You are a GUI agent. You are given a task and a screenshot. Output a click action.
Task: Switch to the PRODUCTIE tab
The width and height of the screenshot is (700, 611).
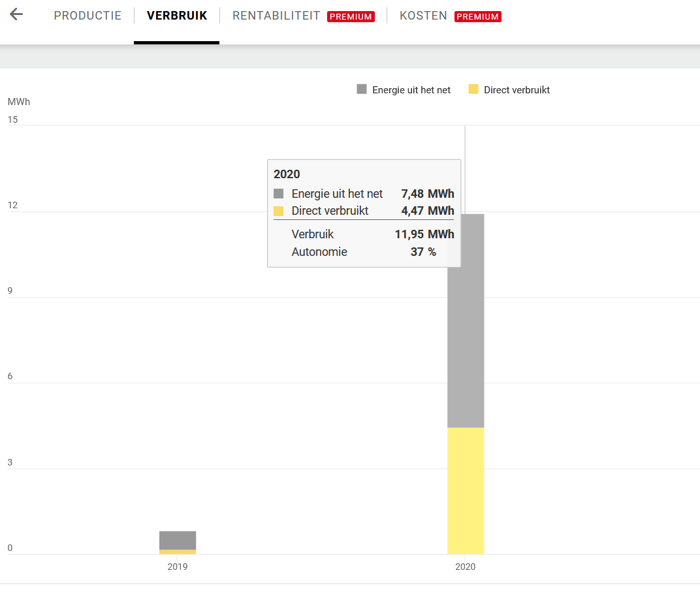87,16
